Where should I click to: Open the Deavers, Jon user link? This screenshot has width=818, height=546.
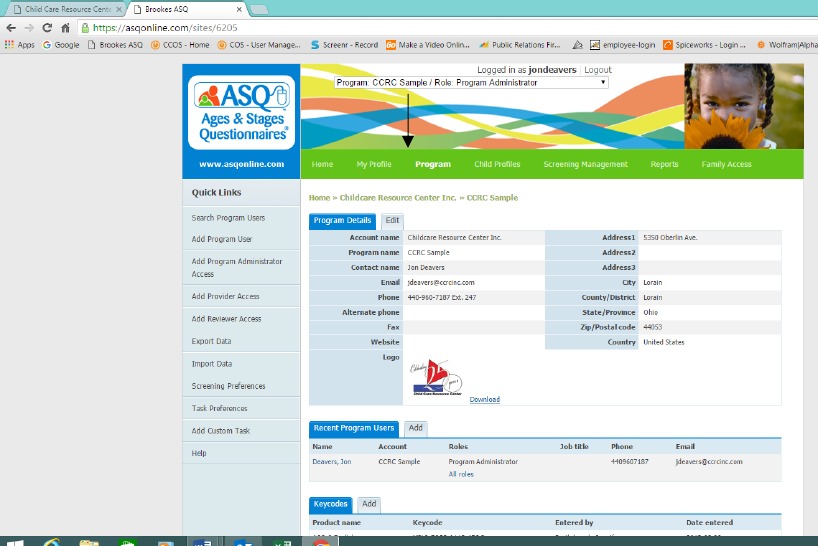point(331,462)
